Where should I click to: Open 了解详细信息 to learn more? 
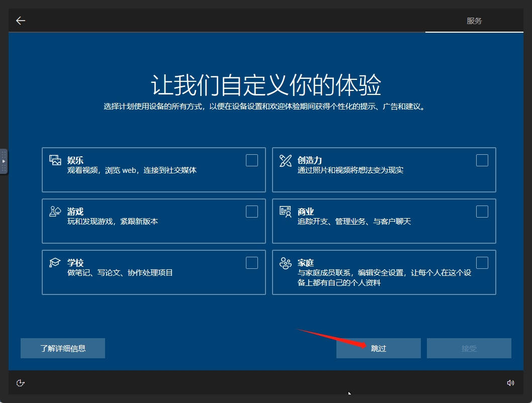tap(62, 348)
